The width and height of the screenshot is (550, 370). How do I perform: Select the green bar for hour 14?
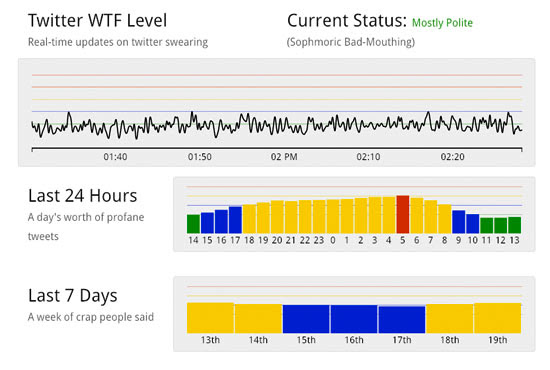click(193, 224)
